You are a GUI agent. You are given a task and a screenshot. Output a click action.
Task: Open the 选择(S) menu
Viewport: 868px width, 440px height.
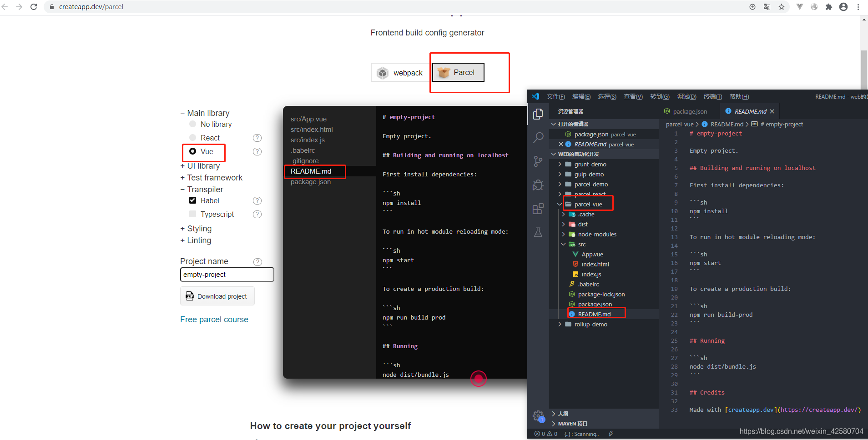[x=607, y=96]
